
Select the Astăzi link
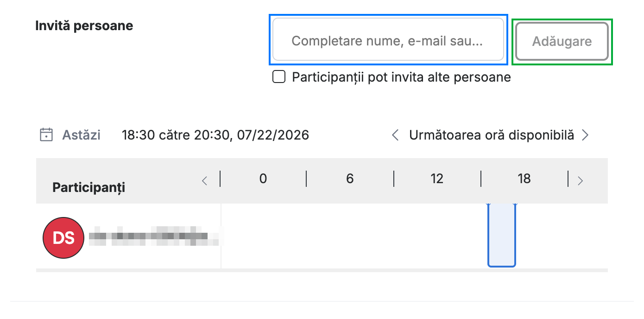pos(81,135)
